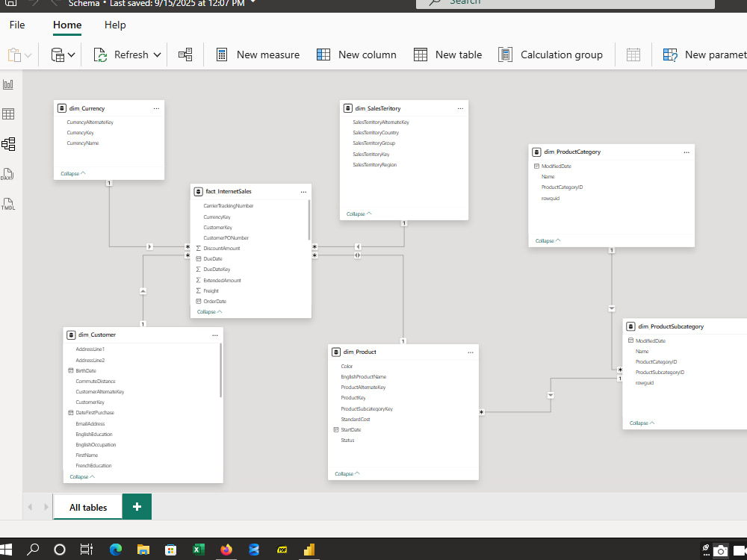
Task: Click the Windows Start button
Action: (6, 550)
